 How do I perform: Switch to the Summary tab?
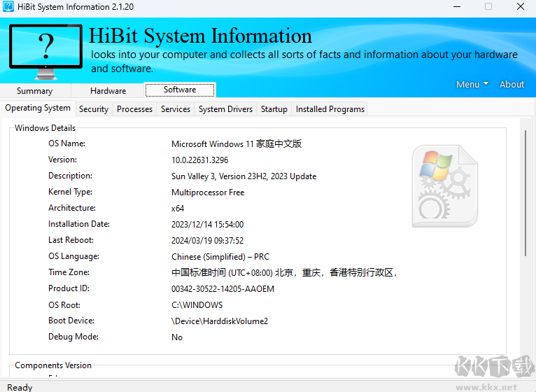click(34, 91)
